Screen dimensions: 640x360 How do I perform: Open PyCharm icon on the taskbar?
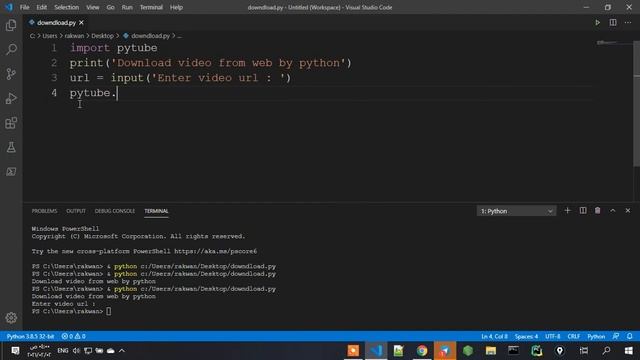(x=537, y=351)
